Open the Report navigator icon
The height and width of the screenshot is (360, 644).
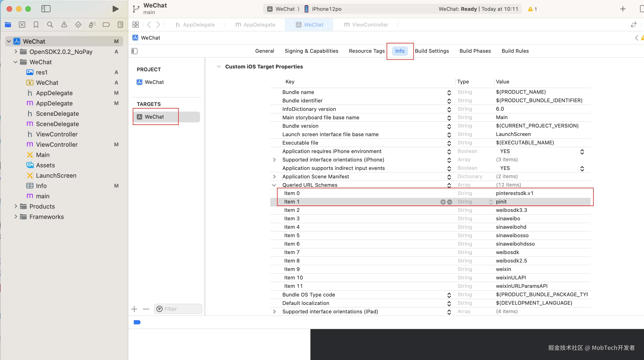[120, 25]
